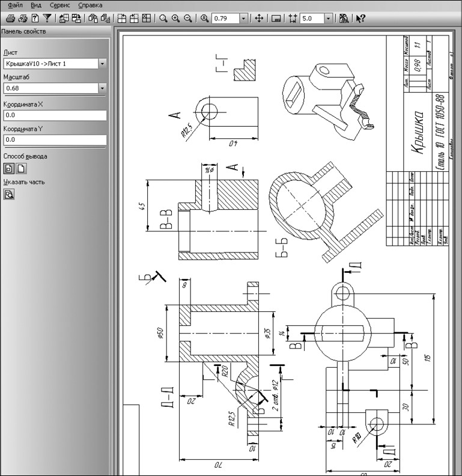Activate the pan move arrows tool

[260, 19]
